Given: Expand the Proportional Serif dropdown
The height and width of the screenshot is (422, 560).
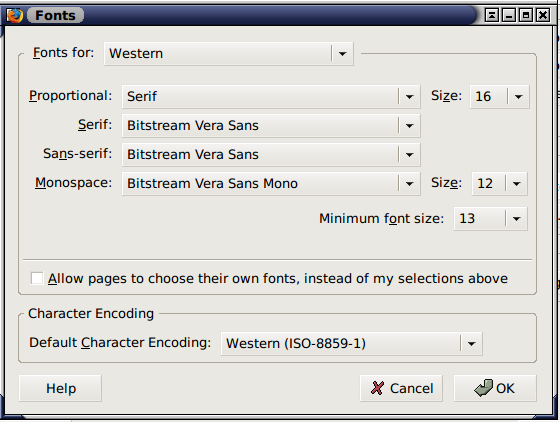Looking at the screenshot, I should [271, 96].
